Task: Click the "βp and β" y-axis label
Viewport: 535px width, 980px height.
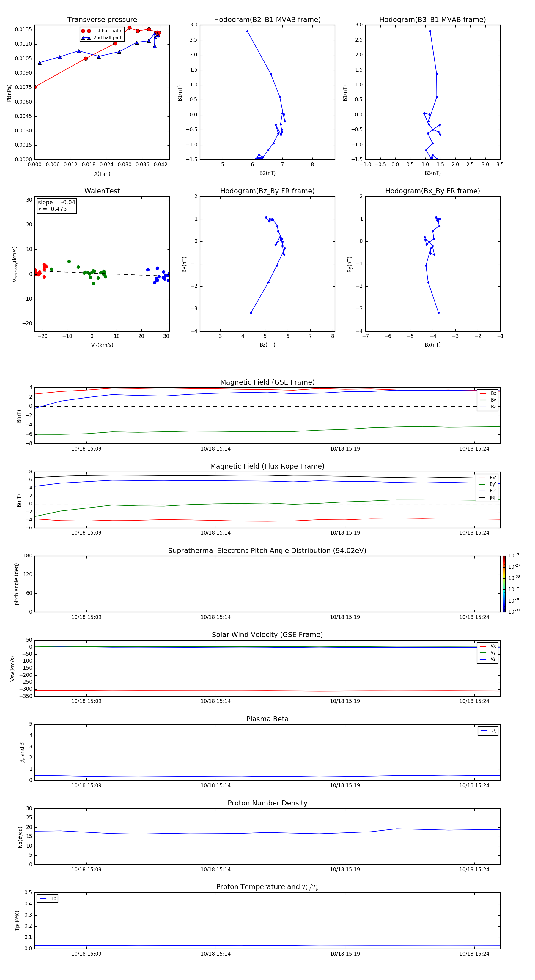Action: tap(23, 752)
